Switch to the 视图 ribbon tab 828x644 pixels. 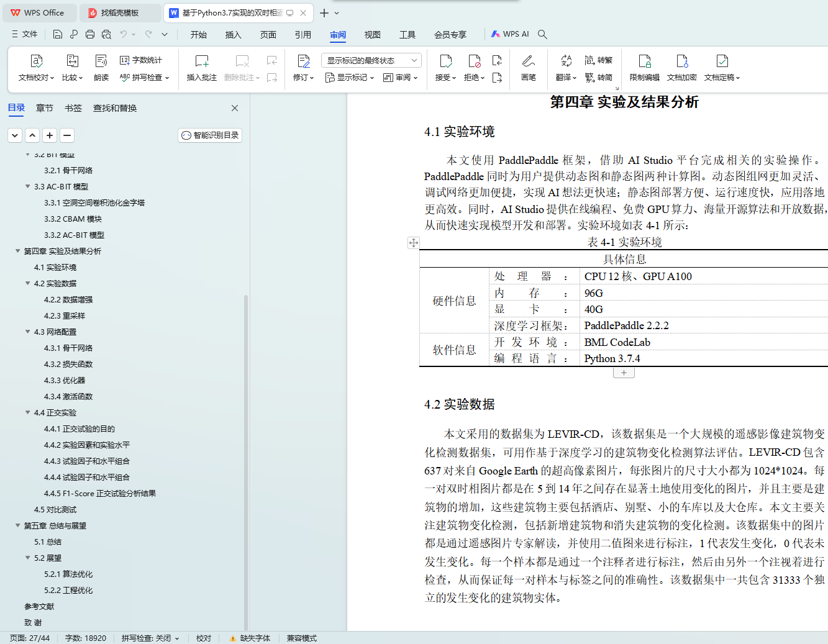372,35
